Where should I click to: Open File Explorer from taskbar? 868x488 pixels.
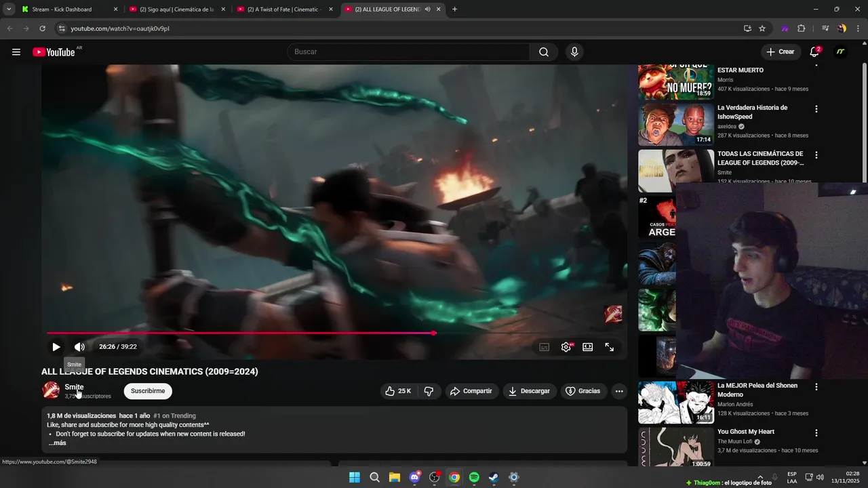(x=395, y=477)
